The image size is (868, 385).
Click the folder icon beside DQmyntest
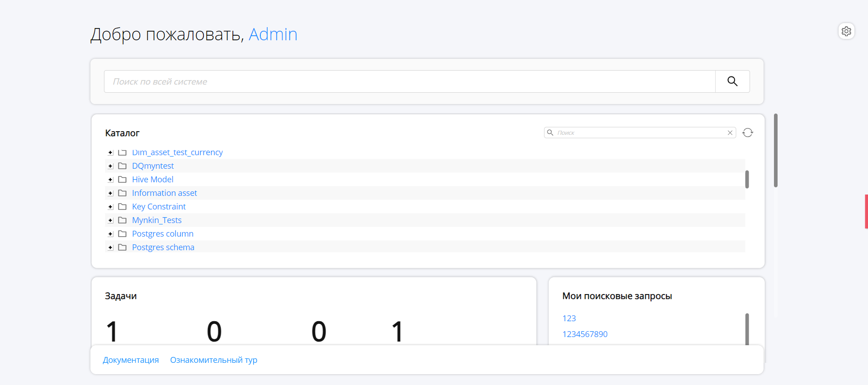coord(122,166)
